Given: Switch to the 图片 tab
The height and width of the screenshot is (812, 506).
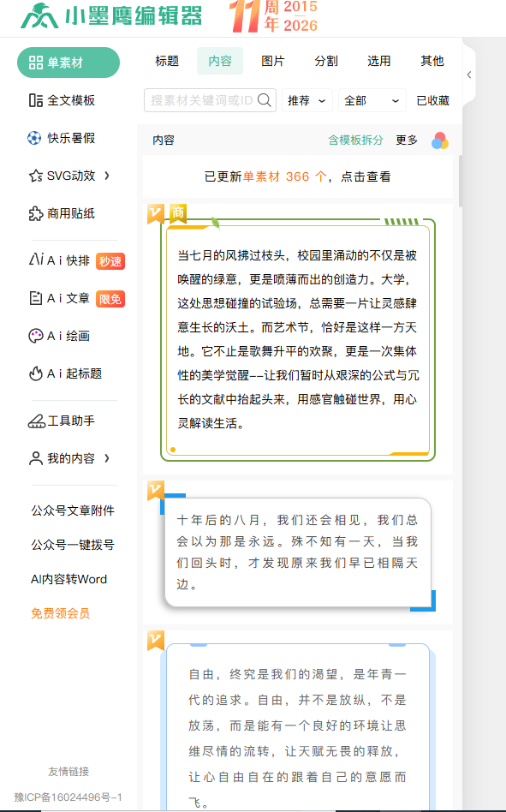Looking at the screenshot, I should click(273, 61).
